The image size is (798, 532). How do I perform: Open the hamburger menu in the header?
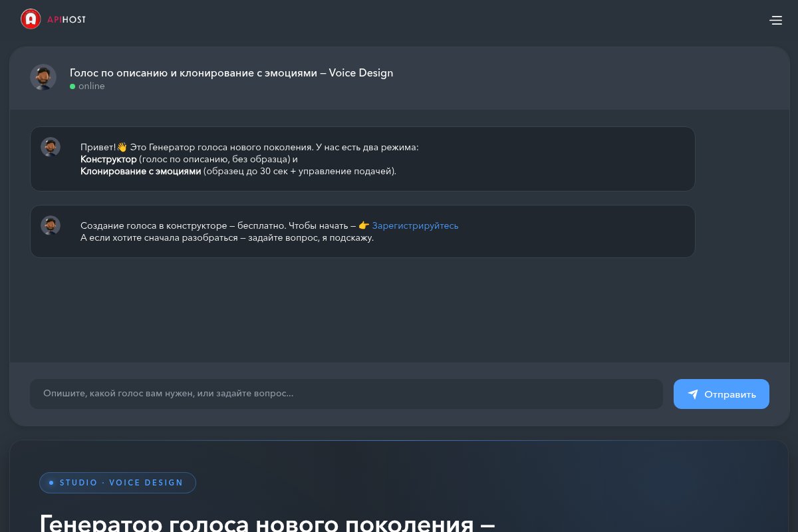point(775,21)
